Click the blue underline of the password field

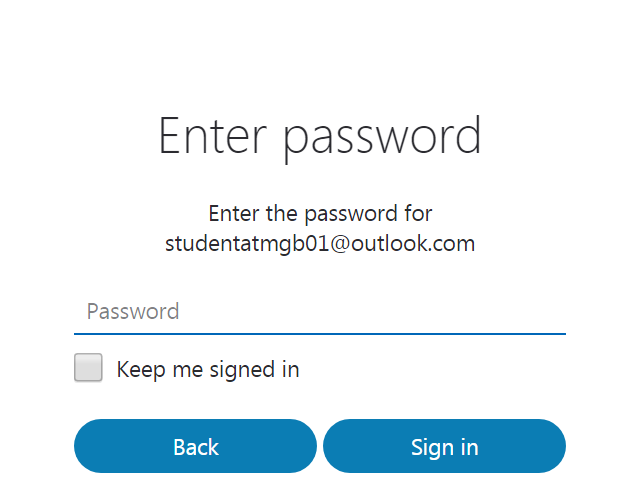pos(320,334)
